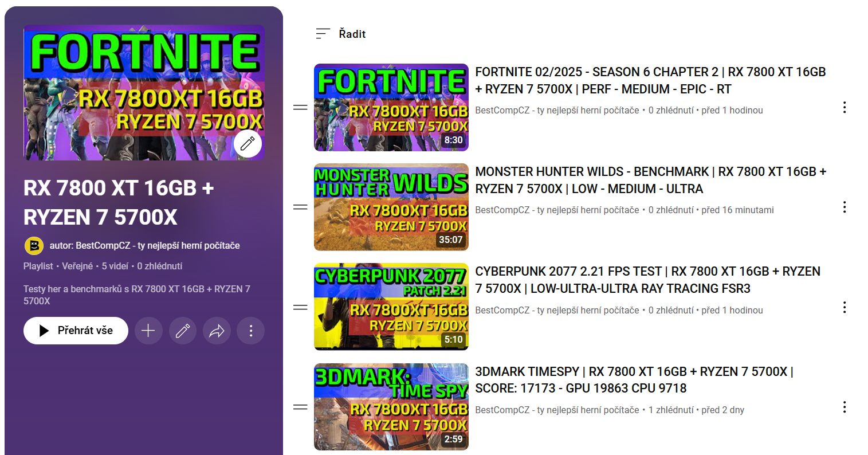The height and width of the screenshot is (455, 868).
Task: Grab the reorder handle for the Cyberpunk 2077 video
Action: coord(300,307)
